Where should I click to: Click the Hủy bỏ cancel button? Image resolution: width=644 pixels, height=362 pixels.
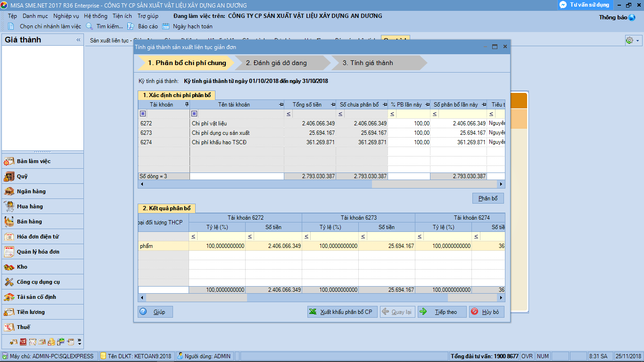487,312
